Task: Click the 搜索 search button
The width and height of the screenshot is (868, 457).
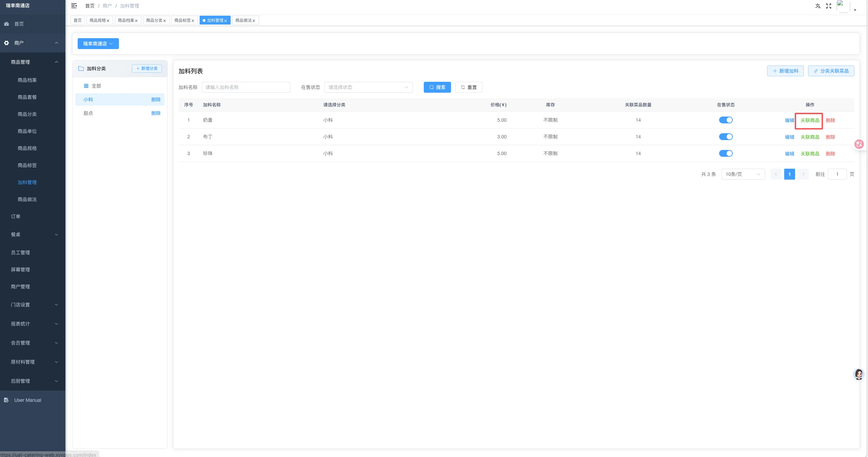Action: click(x=437, y=87)
